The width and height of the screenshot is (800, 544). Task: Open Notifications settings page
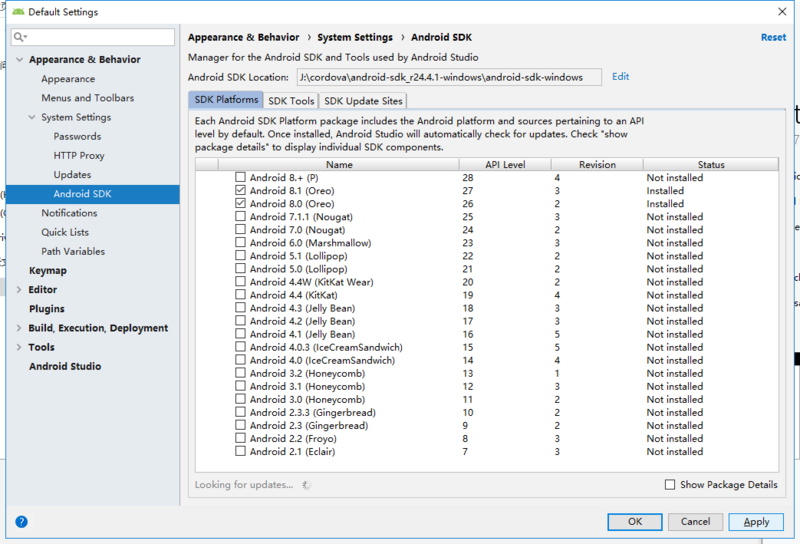tap(69, 213)
